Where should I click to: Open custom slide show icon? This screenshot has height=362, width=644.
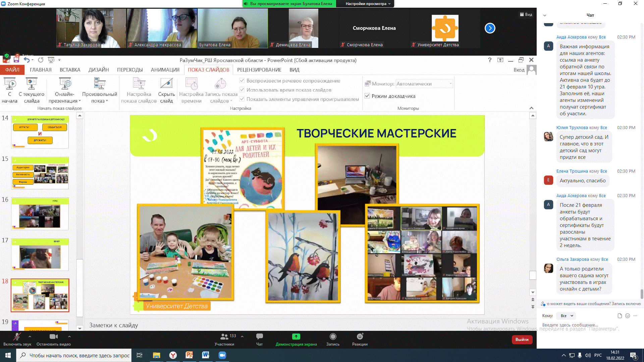tap(100, 83)
